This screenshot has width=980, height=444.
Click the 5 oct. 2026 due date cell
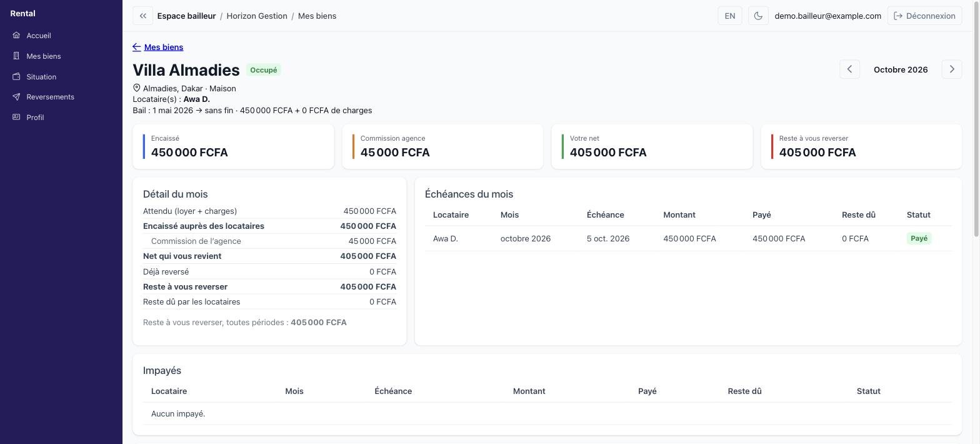(x=608, y=238)
